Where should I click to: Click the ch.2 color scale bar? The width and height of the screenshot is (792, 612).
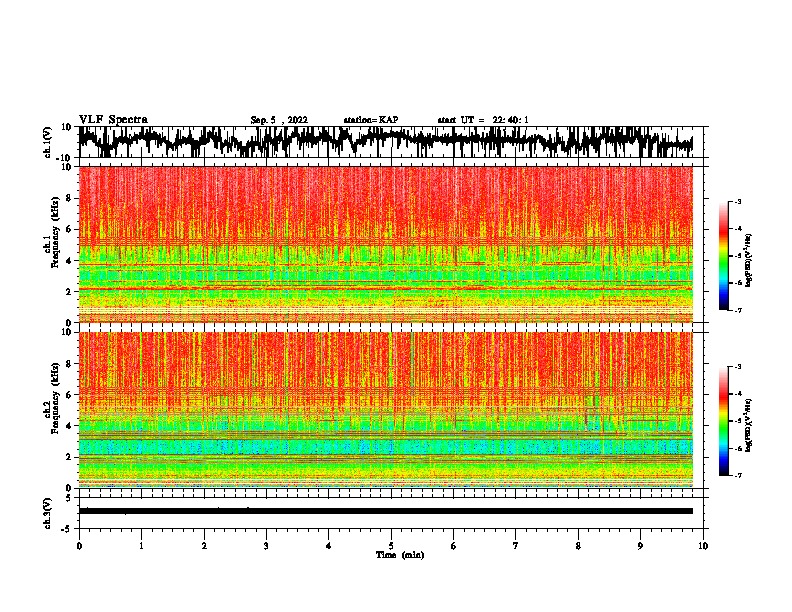pos(723,421)
